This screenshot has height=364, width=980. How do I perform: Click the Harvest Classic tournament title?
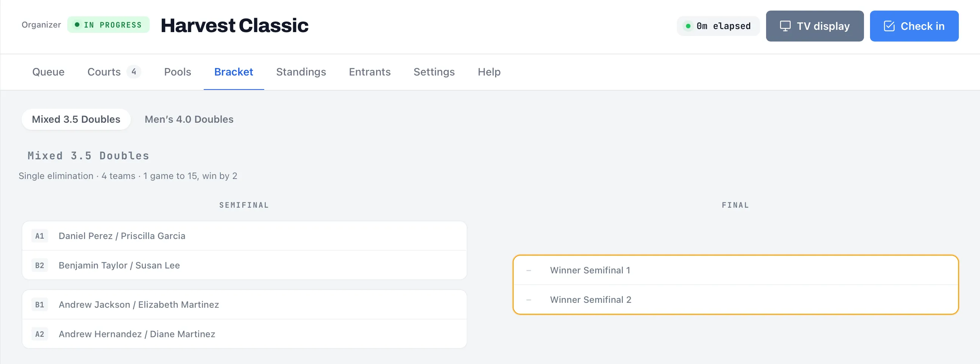pos(234,25)
